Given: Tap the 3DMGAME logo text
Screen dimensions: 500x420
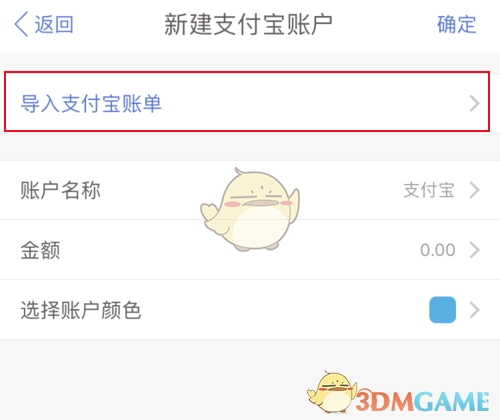Looking at the screenshot, I should (422, 401).
